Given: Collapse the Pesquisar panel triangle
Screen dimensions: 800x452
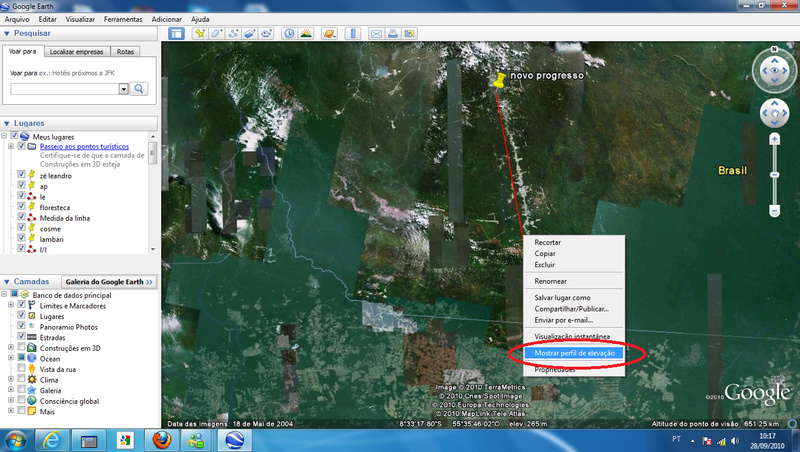Looking at the screenshot, I should click(x=7, y=33).
